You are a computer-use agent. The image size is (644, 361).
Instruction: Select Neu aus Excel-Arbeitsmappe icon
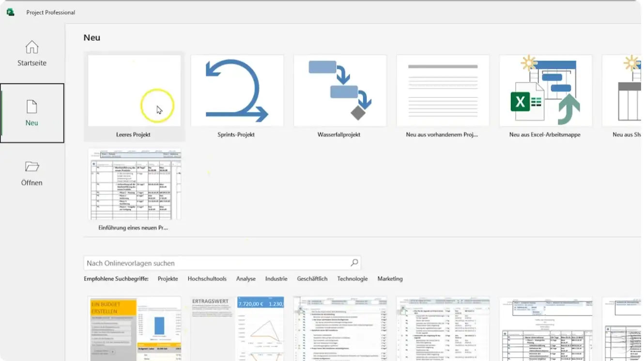[x=545, y=91]
